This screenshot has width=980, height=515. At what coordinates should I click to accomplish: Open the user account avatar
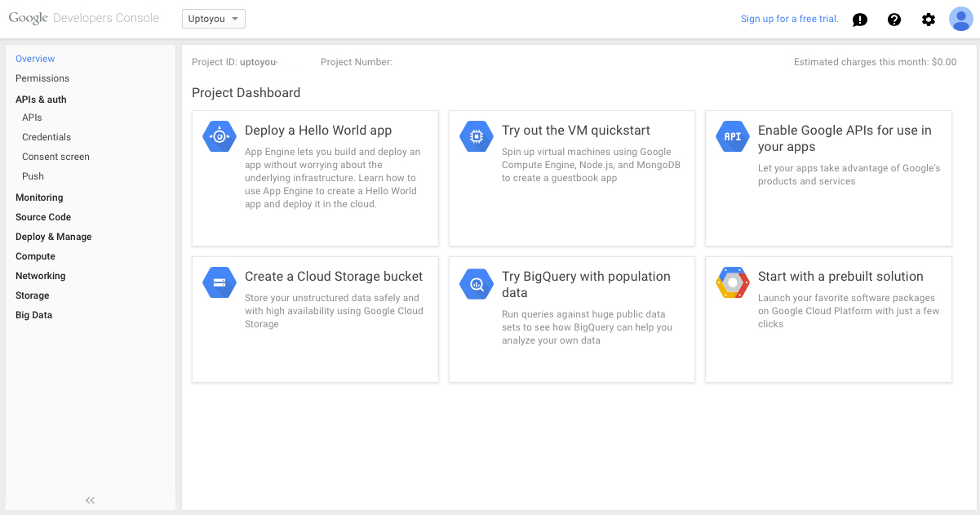click(961, 19)
